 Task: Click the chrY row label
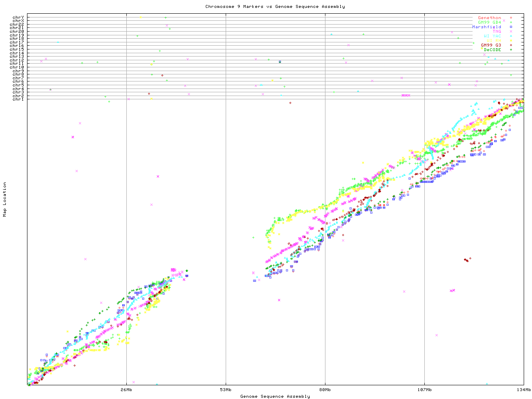pos(18,17)
